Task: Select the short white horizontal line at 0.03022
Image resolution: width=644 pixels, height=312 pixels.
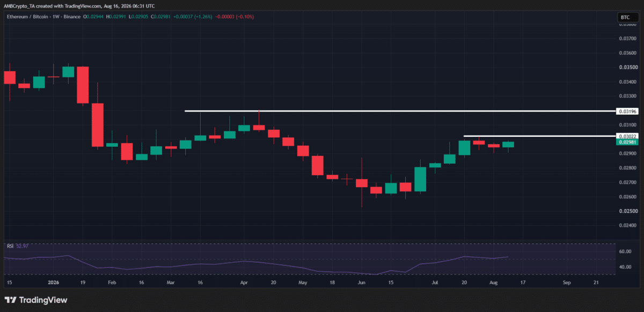Action: (x=539, y=136)
